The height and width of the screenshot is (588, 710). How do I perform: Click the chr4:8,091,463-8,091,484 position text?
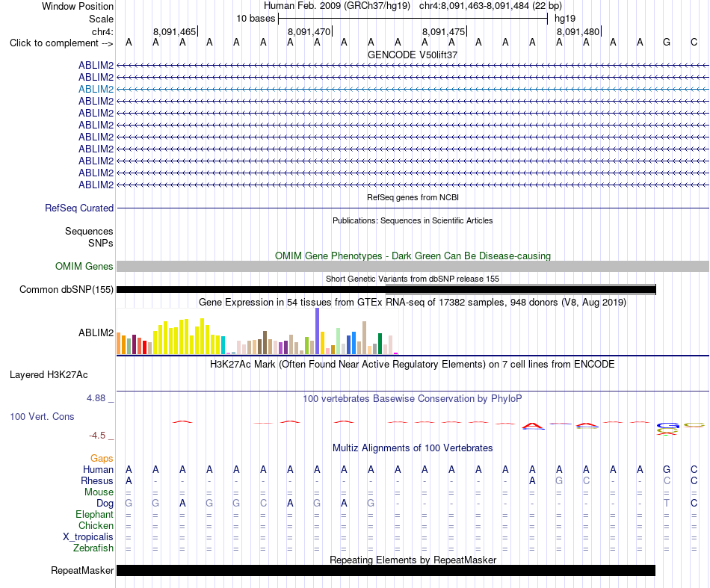490,6
